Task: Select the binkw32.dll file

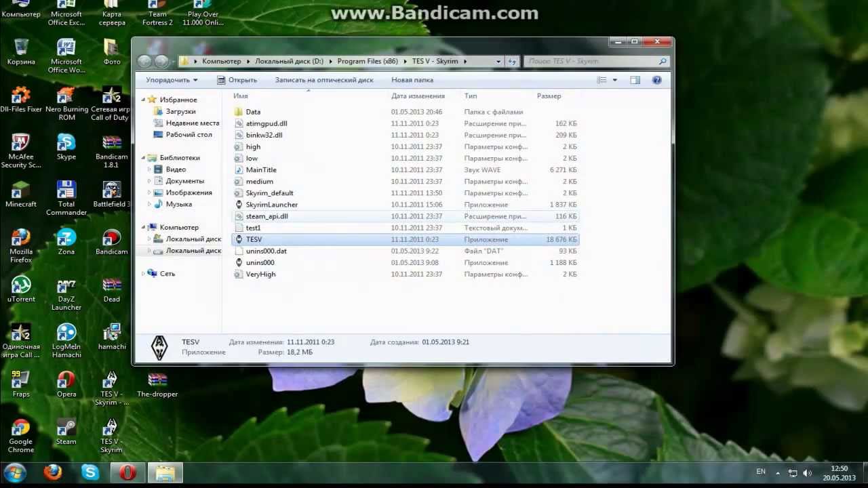Action: [x=405, y=135]
